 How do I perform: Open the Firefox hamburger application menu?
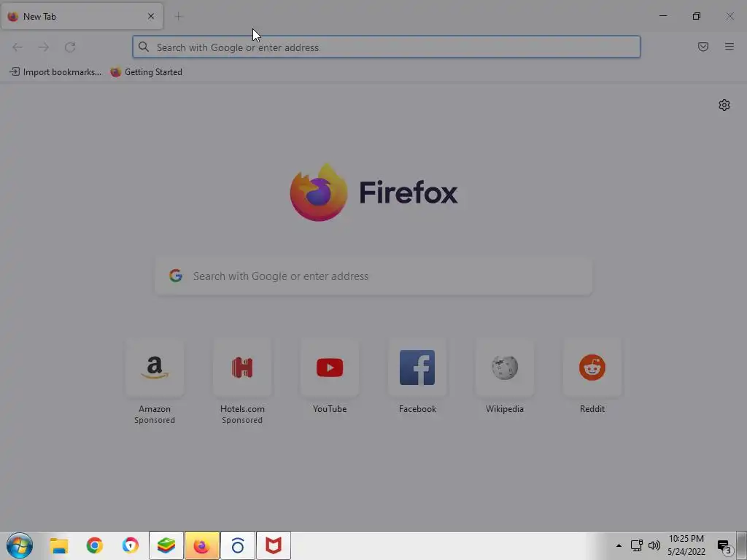click(729, 47)
